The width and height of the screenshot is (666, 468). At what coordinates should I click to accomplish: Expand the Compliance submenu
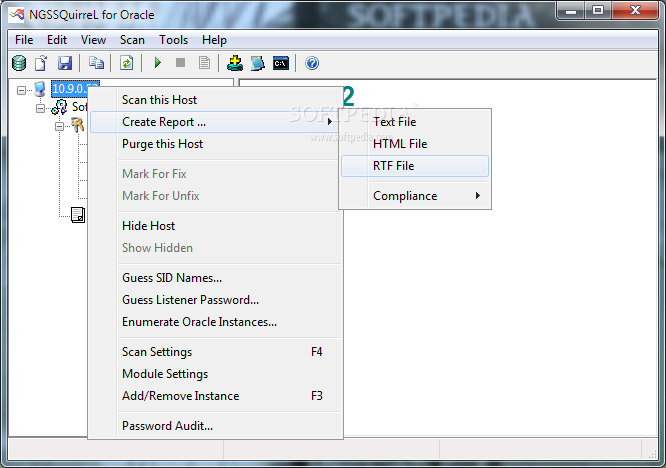point(415,196)
